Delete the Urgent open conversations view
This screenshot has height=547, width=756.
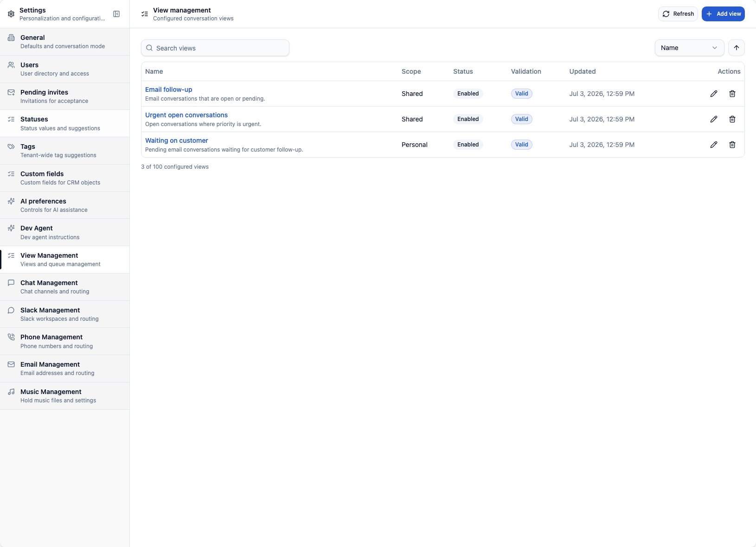click(732, 119)
